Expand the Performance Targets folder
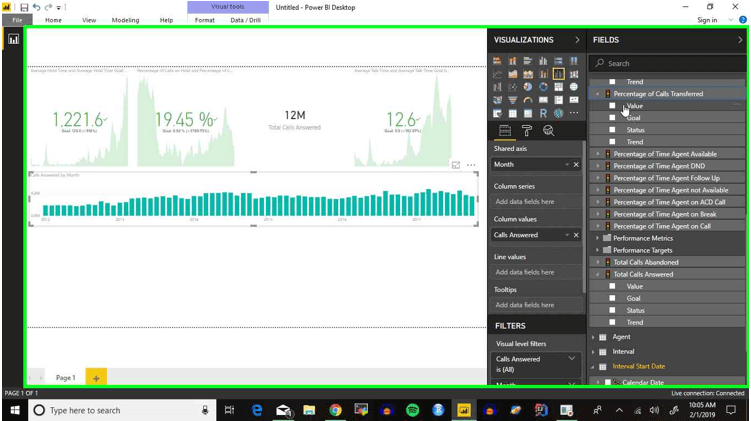 [598, 250]
